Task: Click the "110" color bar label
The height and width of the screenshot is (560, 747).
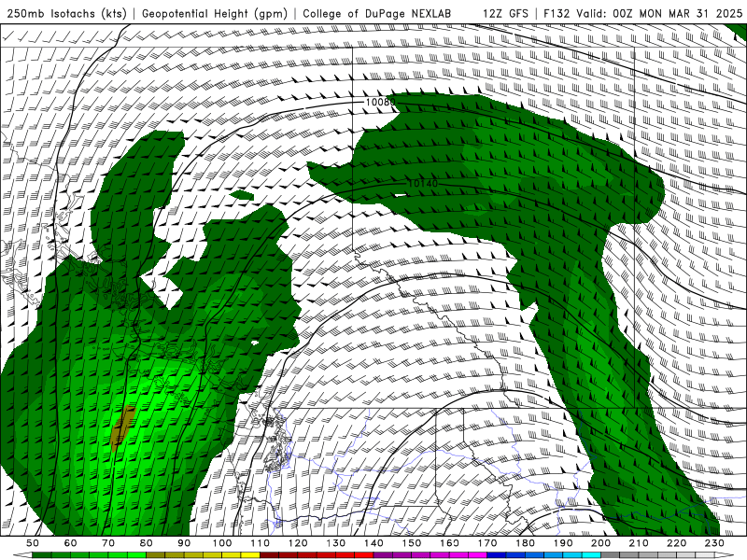Action: (261, 543)
